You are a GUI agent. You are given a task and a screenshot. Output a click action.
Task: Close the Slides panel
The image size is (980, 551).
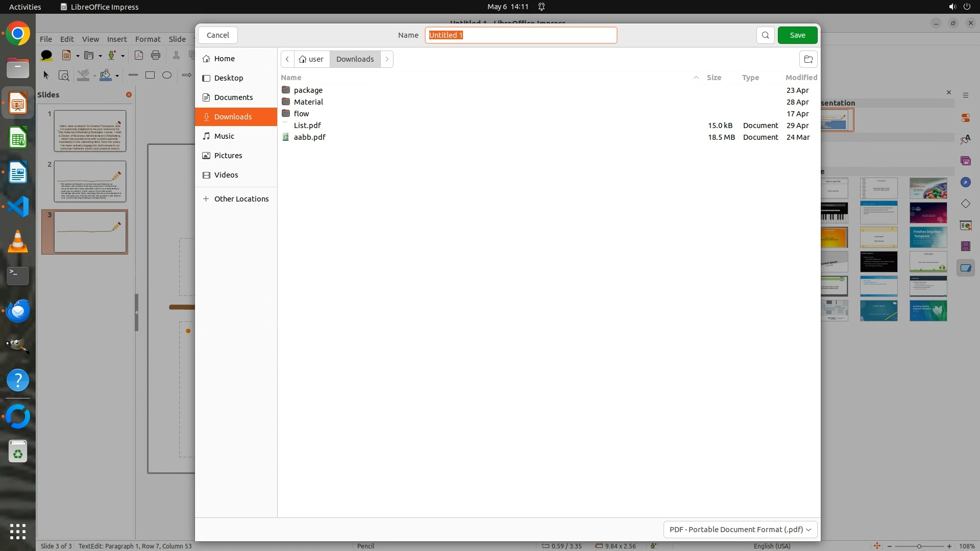coord(129,94)
